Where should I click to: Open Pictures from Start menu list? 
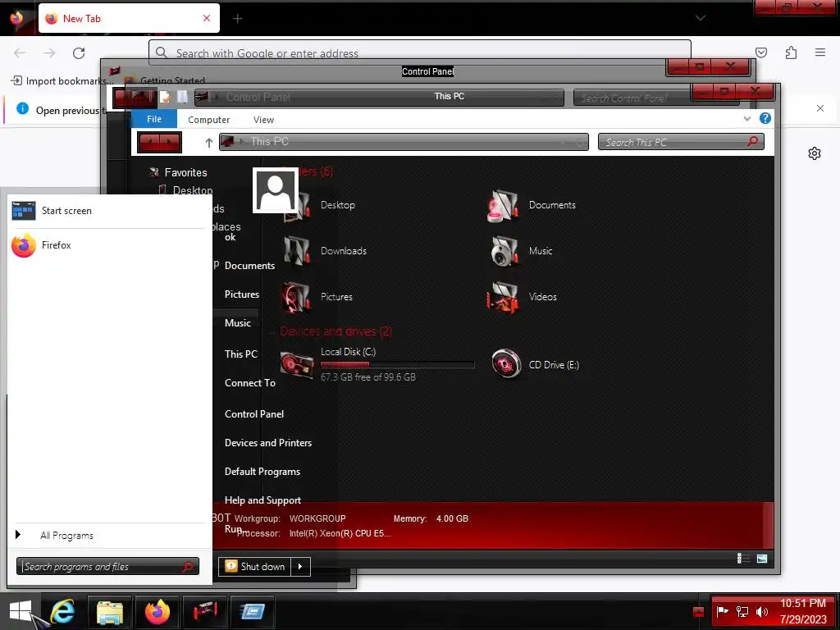[x=242, y=294]
